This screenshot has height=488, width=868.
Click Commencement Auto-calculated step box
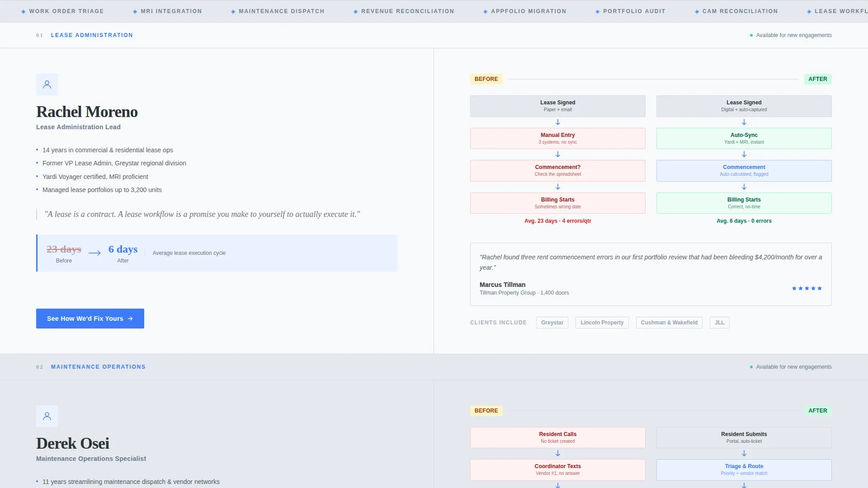coord(744,171)
